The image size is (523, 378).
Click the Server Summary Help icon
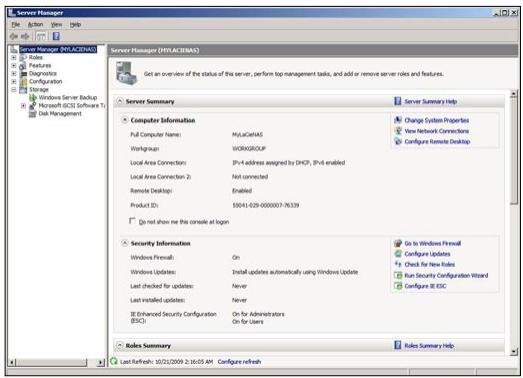tap(398, 101)
